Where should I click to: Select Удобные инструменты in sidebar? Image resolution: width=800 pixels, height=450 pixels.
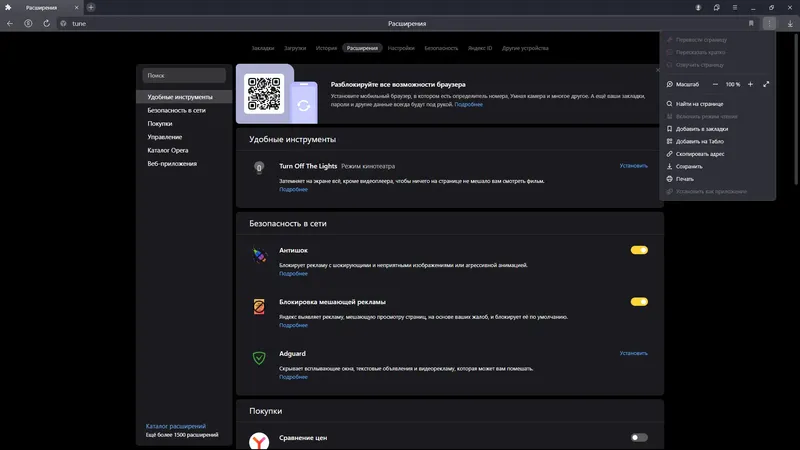click(x=184, y=97)
